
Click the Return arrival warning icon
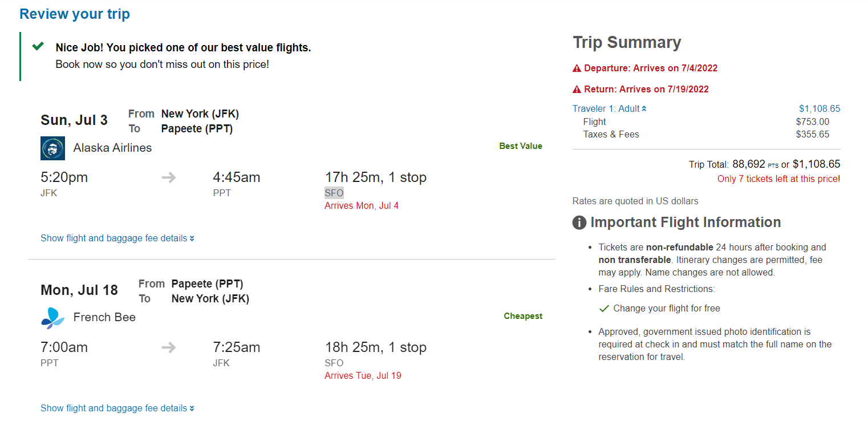tap(577, 89)
